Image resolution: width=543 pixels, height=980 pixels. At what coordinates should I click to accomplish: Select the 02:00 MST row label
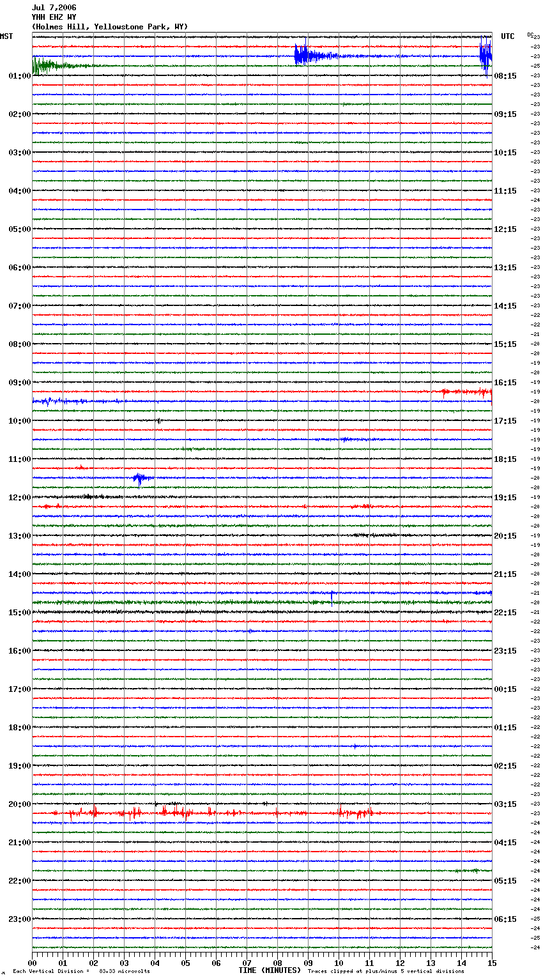20,114
